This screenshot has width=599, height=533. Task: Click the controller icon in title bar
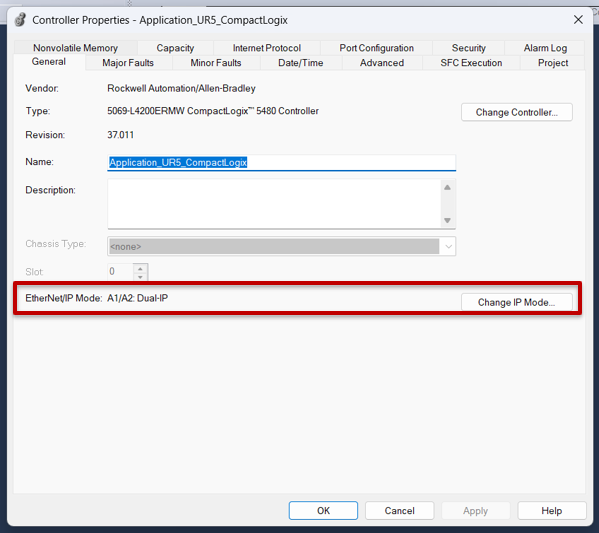pyautogui.click(x=20, y=20)
